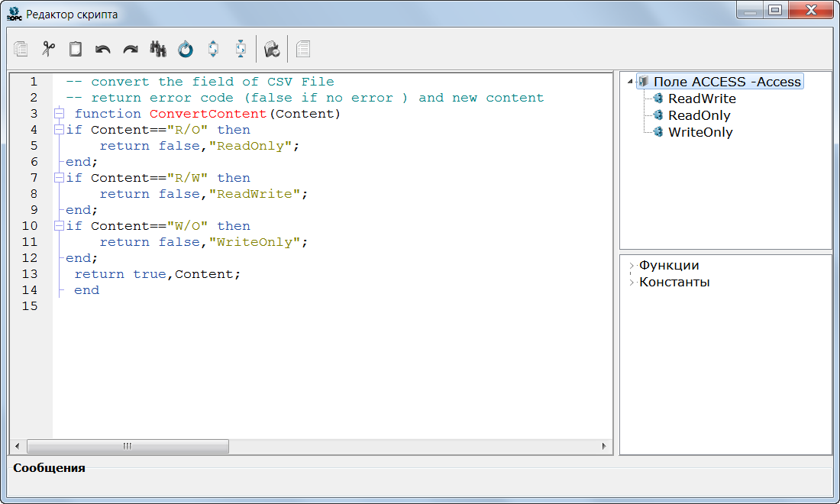This screenshot has height=504, width=840.
Task: Click the Редактор скрипта window title
Action: coord(72,15)
